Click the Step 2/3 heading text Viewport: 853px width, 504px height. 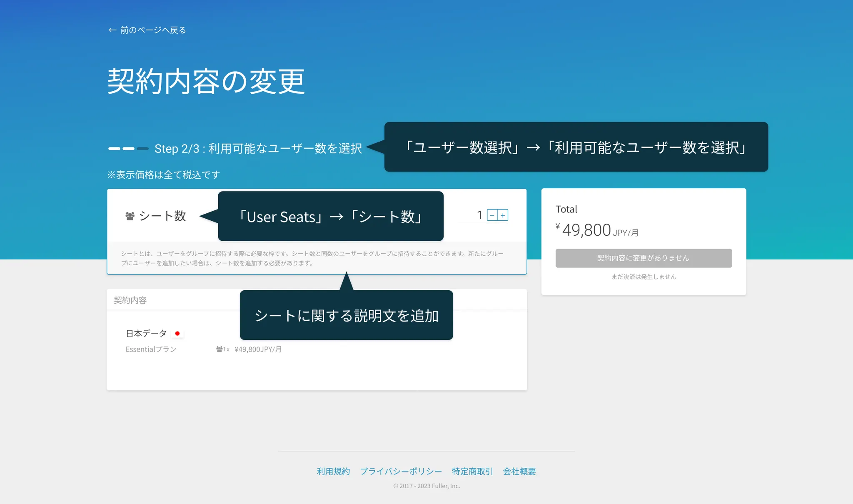[258, 148]
